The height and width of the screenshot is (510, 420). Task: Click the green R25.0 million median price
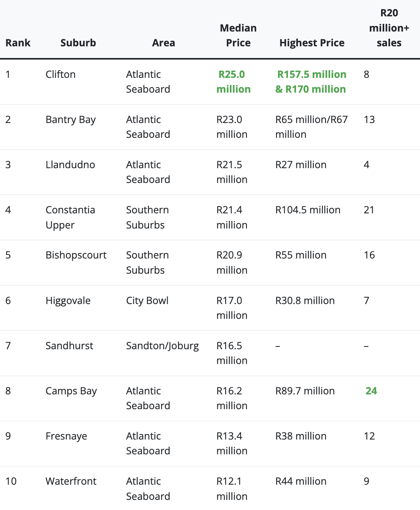click(x=233, y=82)
